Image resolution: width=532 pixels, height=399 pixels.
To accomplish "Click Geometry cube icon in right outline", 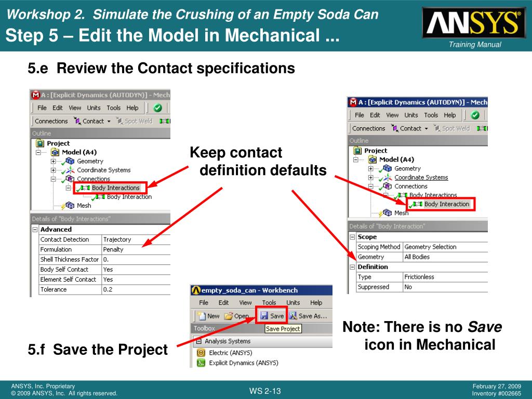I will (x=388, y=168).
